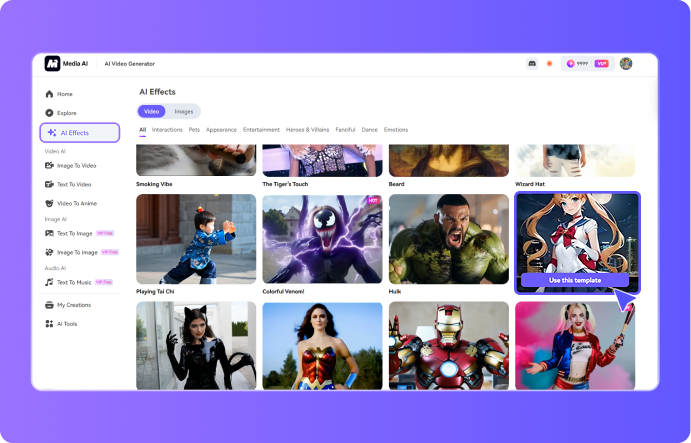The width and height of the screenshot is (691, 443).
Task: Open the Smoking Vibe effect thumbnail
Action: pos(196,160)
